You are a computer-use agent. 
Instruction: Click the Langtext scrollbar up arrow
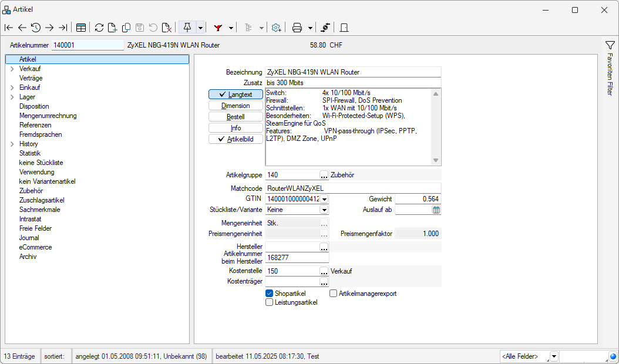click(x=436, y=93)
